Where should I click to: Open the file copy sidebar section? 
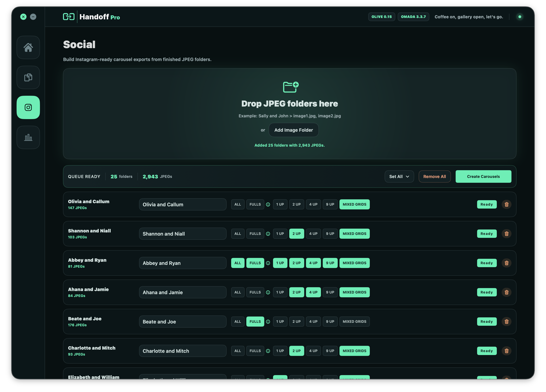28,77
